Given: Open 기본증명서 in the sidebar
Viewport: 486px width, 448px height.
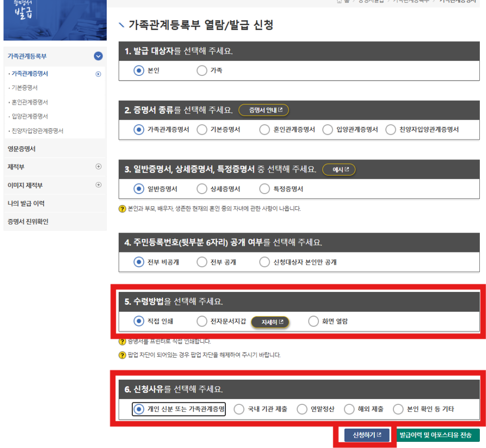Looking at the screenshot, I should click(25, 88).
